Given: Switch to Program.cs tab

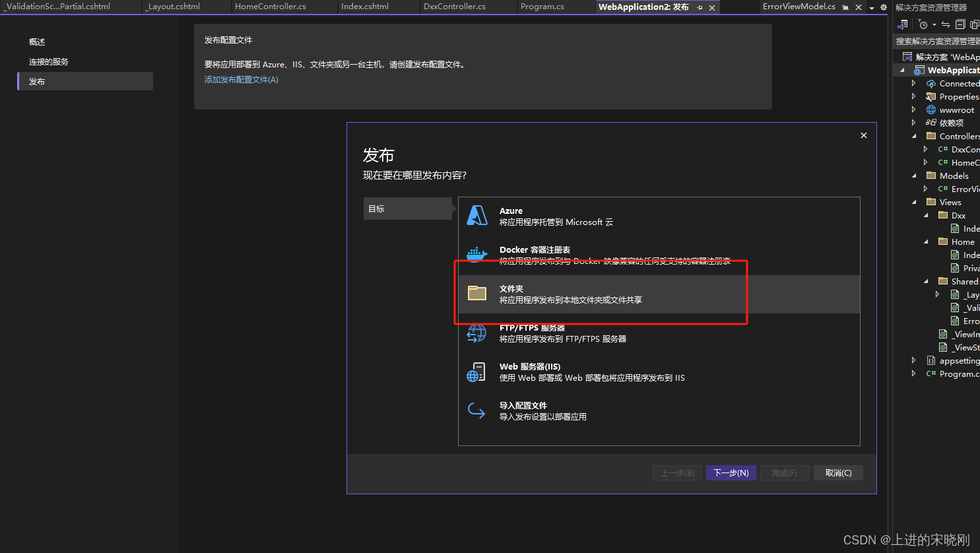Looking at the screenshot, I should tap(542, 7).
